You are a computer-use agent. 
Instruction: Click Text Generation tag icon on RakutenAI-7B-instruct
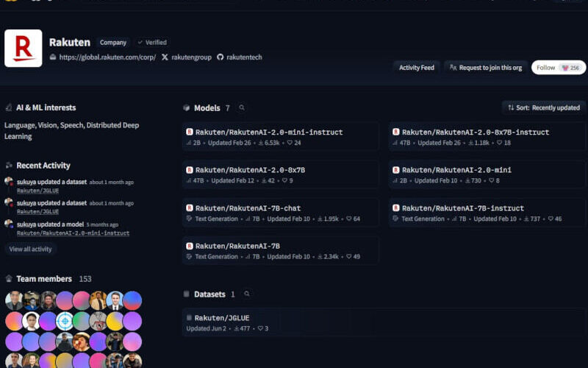[395, 219]
